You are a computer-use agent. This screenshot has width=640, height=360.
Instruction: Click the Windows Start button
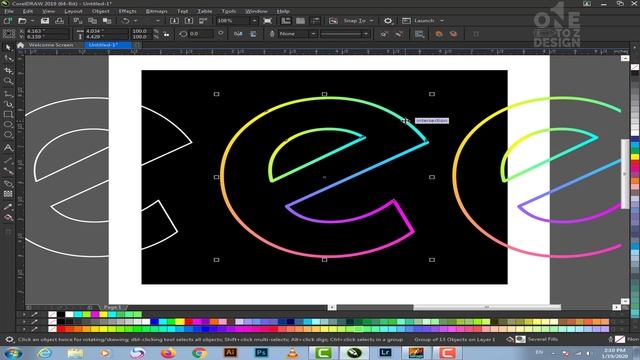pyautogui.click(x=13, y=353)
